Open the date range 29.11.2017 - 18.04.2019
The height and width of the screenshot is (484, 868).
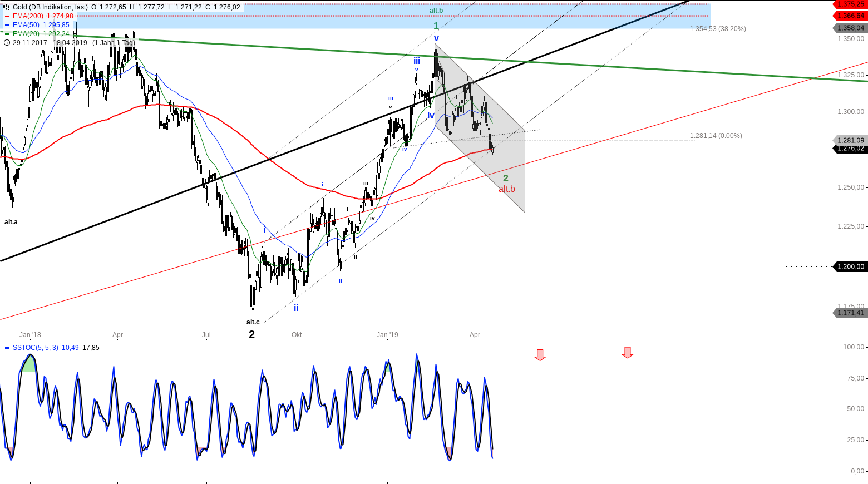pyautogui.click(x=50, y=43)
